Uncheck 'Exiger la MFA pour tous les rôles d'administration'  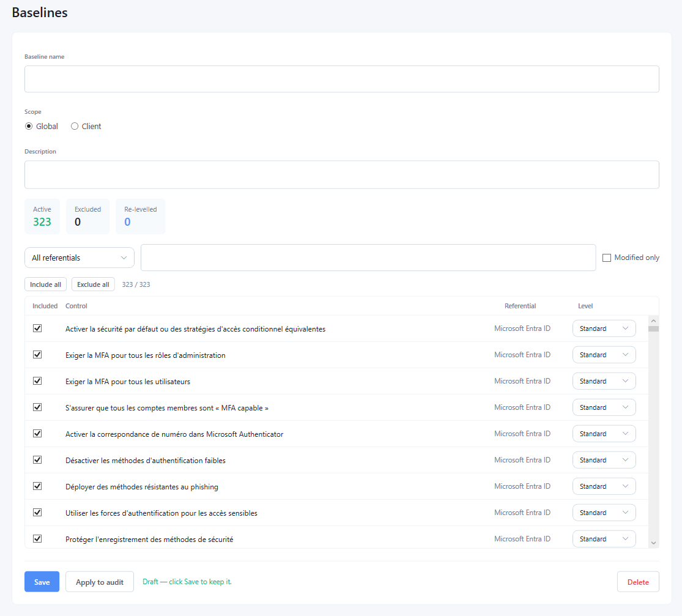coord(37,355)
